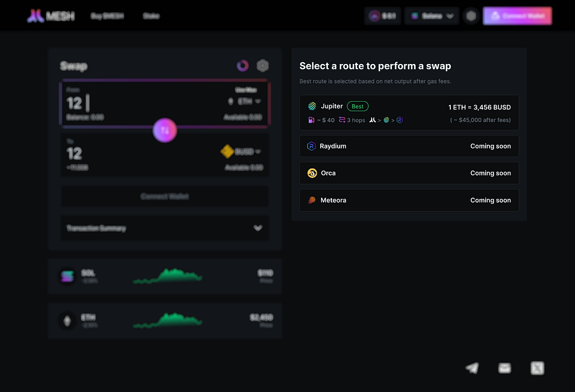Open the ETH token dropdown
Screen dimensions: 575x392
[245, 101]
